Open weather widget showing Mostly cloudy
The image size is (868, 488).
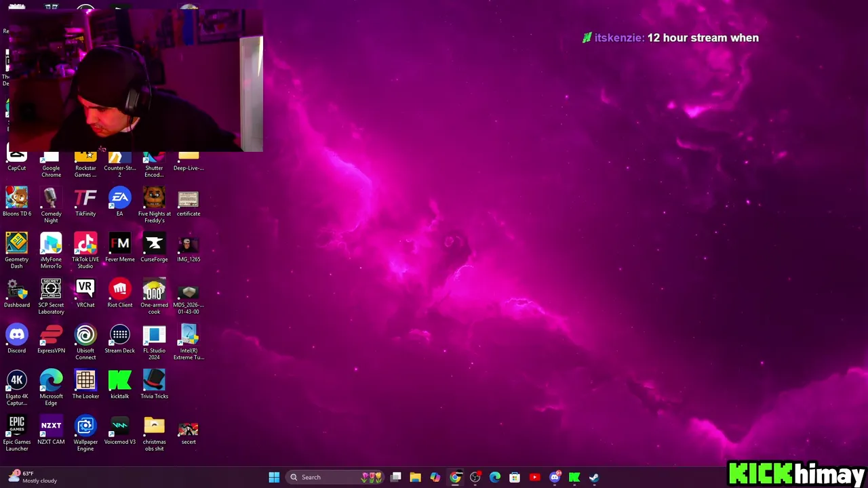(x=34, y=477)
